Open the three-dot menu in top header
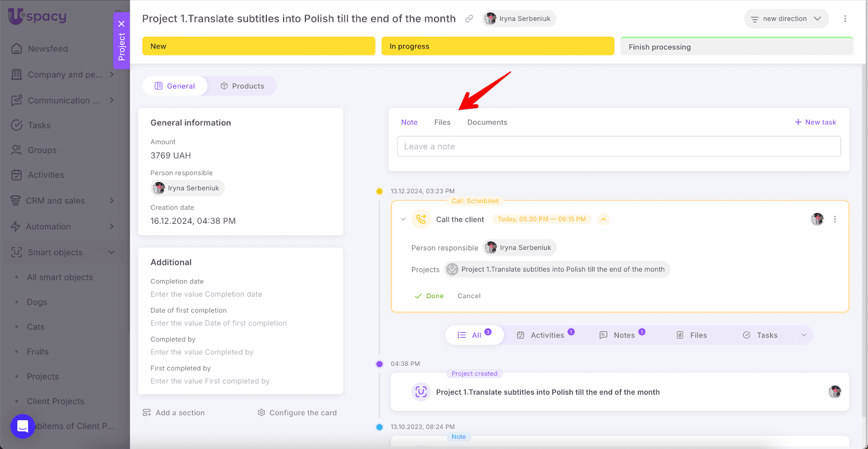This screenshot has height=449, width=868. pyautogui.click(x=845, y=18)
